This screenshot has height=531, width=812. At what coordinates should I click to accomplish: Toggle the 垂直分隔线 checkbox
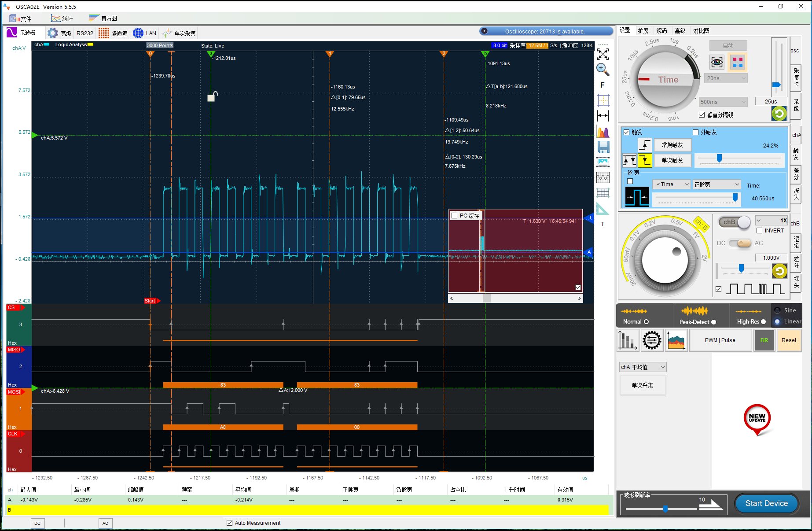(x=702, y=115)
